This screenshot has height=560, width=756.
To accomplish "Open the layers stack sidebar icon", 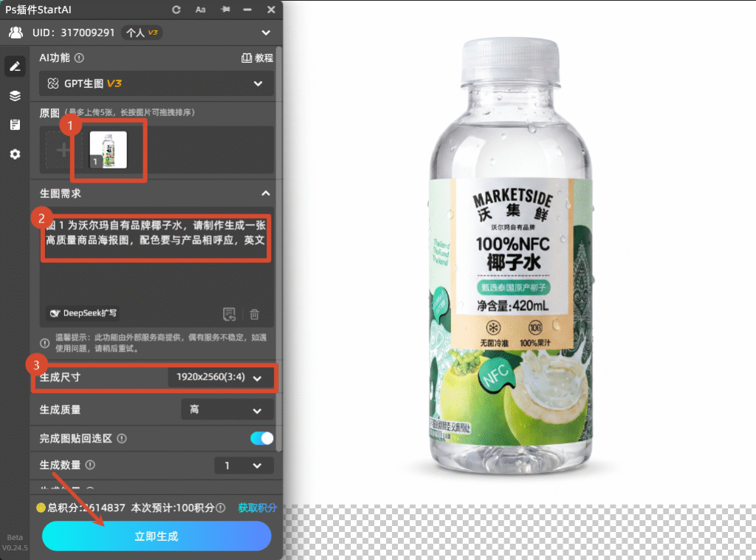I will point(15,95).
